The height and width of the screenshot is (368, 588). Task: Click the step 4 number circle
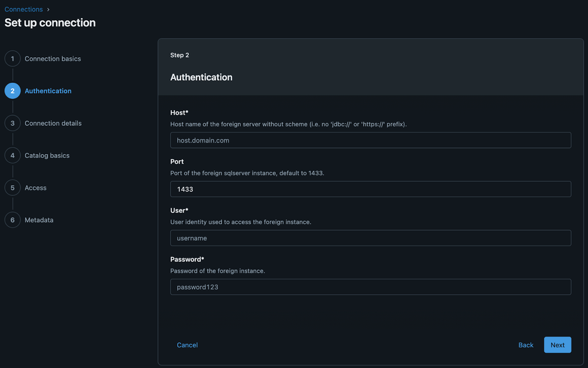tap(12, 155)
